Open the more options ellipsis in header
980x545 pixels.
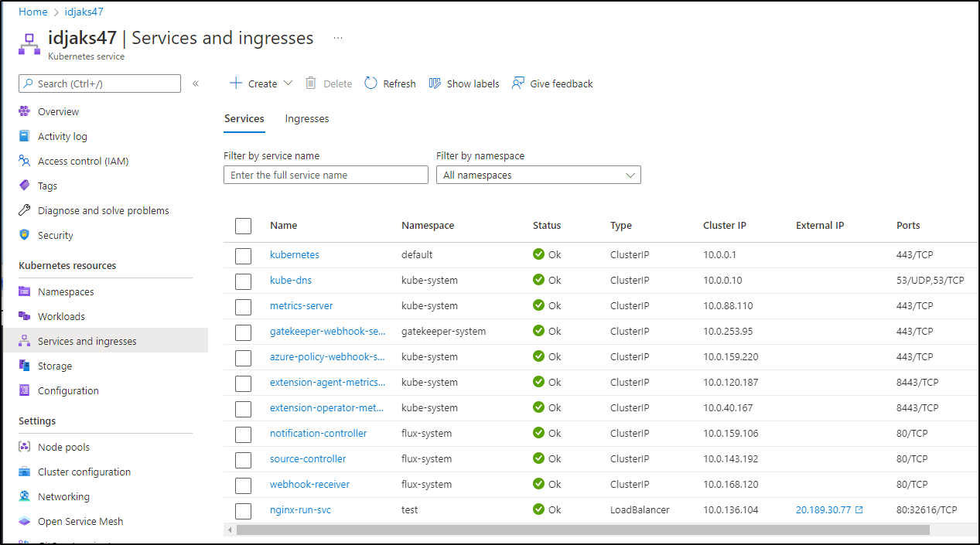click(338, 37)
